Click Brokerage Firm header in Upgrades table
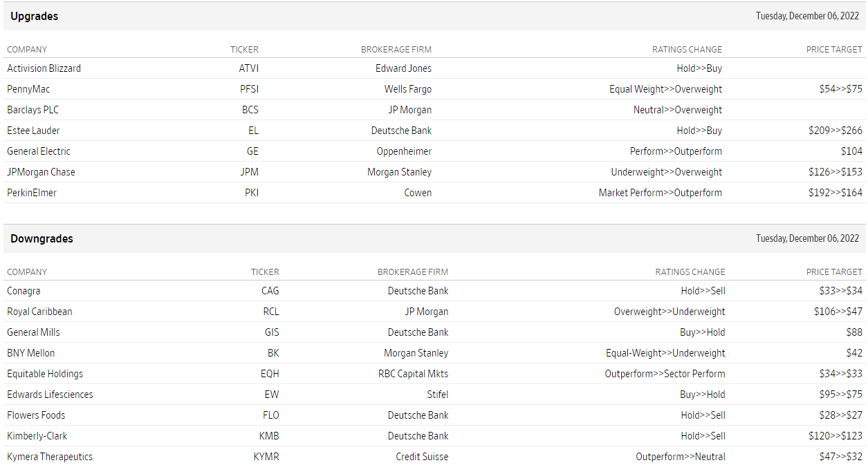The height and width of the screenshot is (465, 868). (396, 50)
